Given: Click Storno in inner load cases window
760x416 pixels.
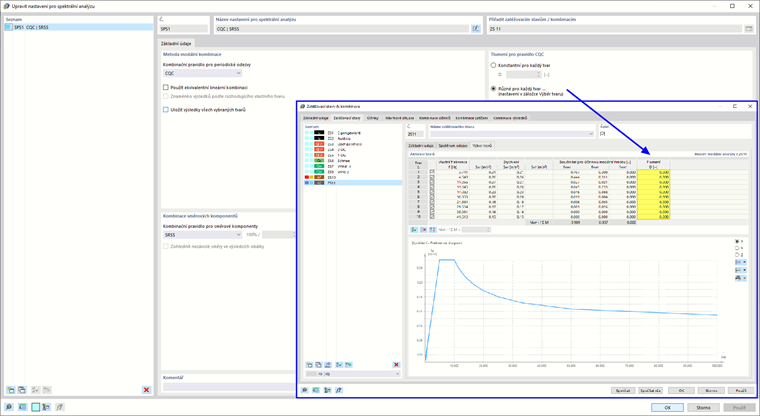Looking at the screenshot, I should coord(711,390).
